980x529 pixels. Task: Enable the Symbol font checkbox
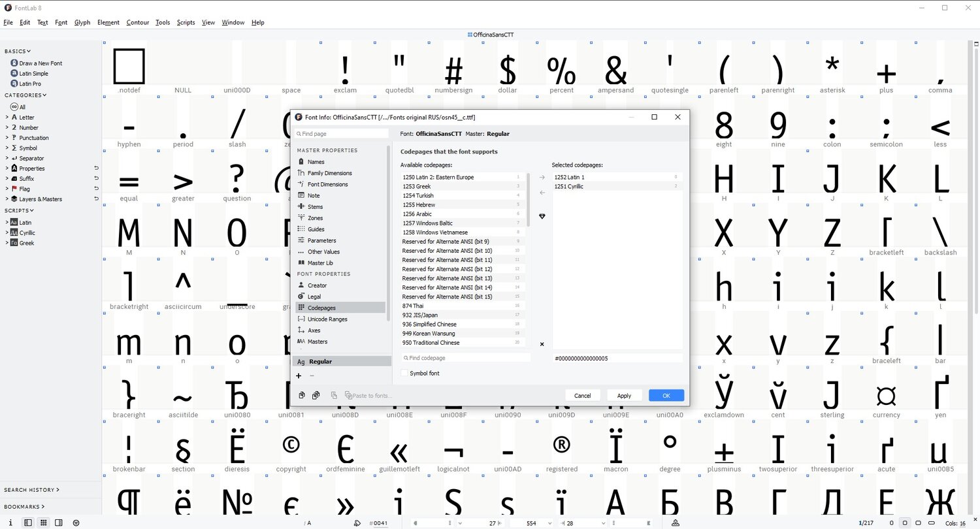pyautogui.click(x=404, y=373)
